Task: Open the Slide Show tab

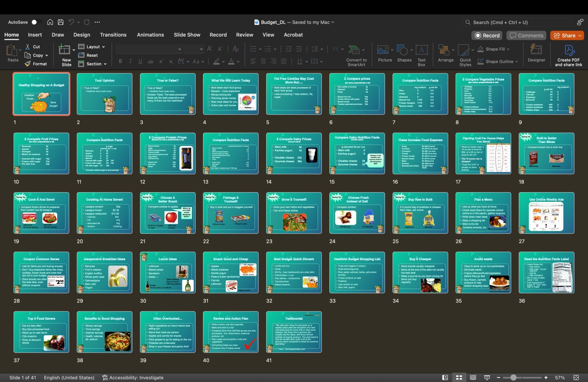Action: point(187,35)
